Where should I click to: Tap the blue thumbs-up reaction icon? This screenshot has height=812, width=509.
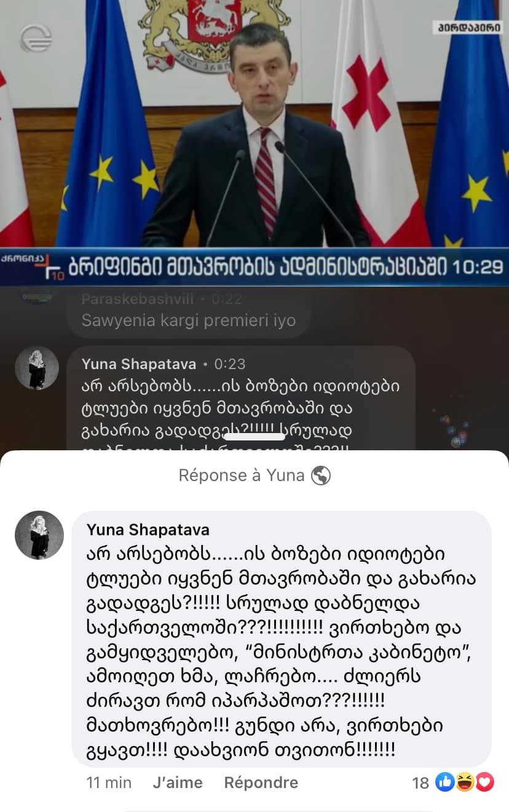point(444,782)
